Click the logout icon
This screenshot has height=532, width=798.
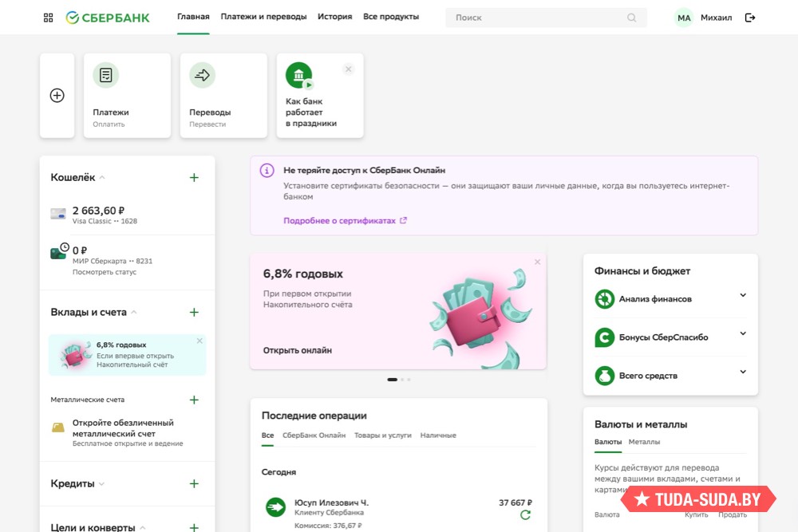[749, 18]
